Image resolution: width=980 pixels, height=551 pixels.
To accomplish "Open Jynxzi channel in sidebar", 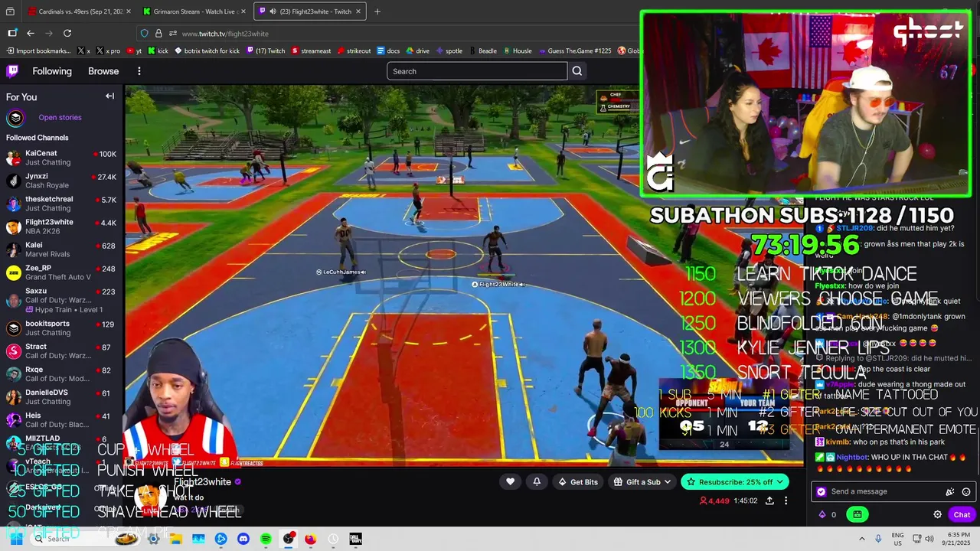I will [x=61, y=181].
